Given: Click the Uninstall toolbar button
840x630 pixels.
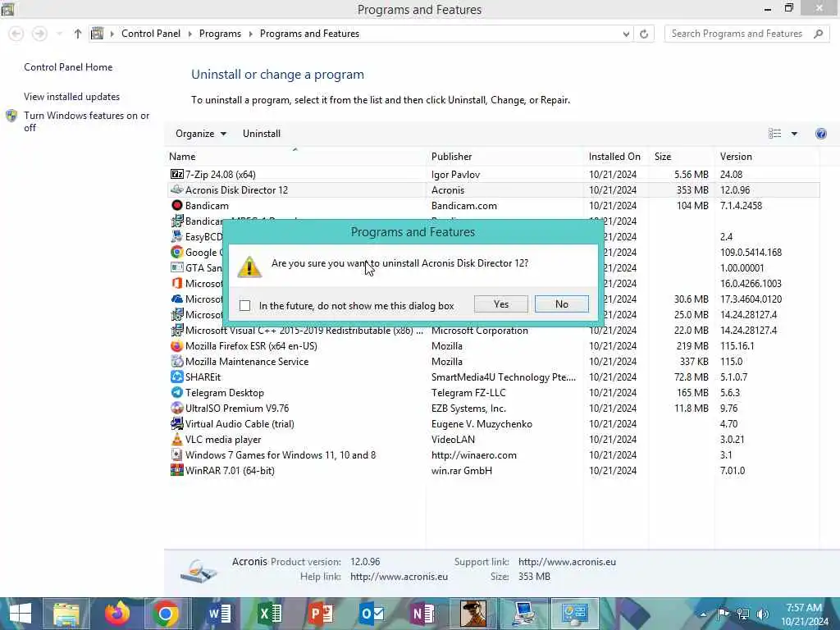Looking at the screenshot, I should click(262, 134).
